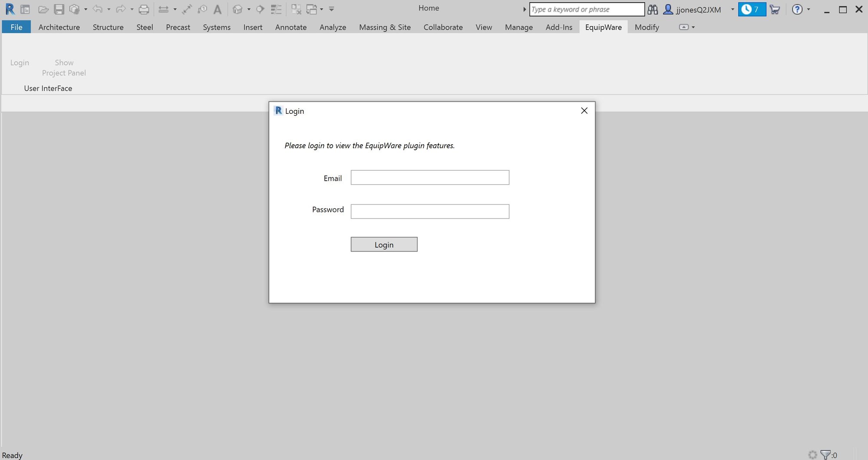The image size is (868, 460).
Task: Click the Print icon in toolbar
Action: 144,9
